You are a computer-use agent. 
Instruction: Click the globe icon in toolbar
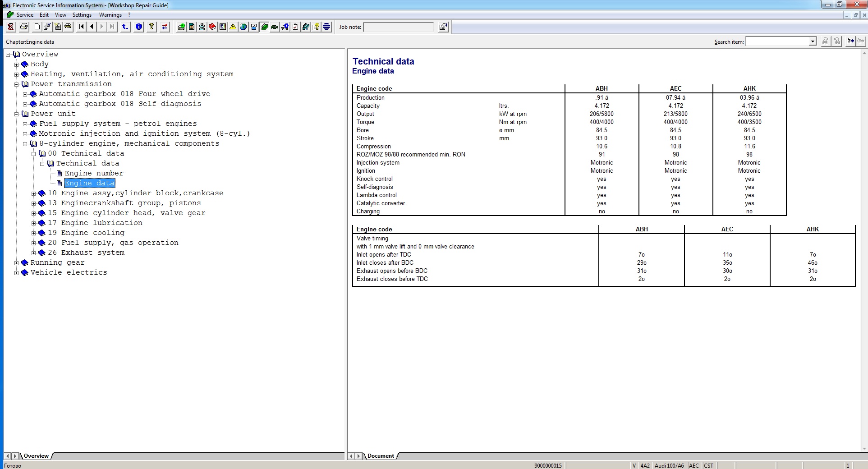click(x=243, y=27)
